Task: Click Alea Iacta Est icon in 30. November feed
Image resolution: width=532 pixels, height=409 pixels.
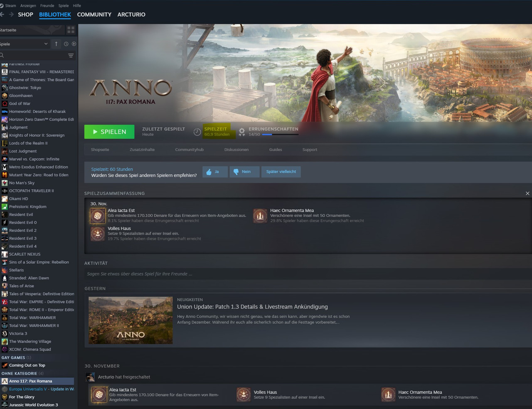Action: coord(99,394)
